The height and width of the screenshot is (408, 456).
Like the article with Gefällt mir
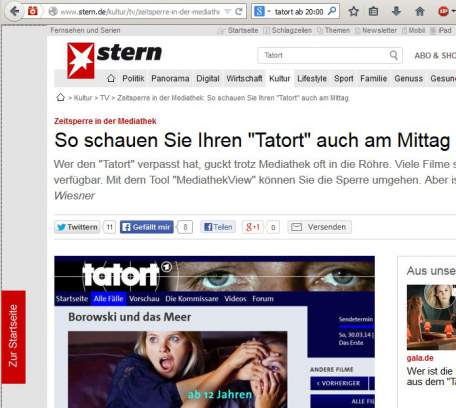(x=147, y=227)
